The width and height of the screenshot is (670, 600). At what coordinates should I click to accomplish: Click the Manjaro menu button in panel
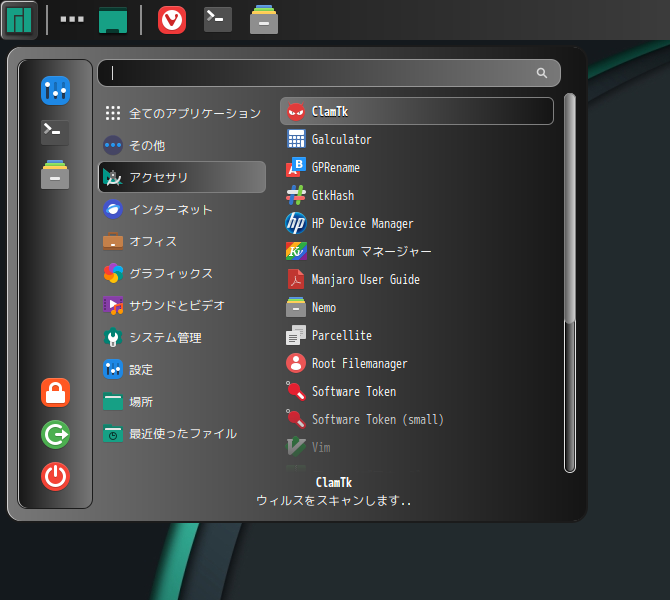point(19,20)
